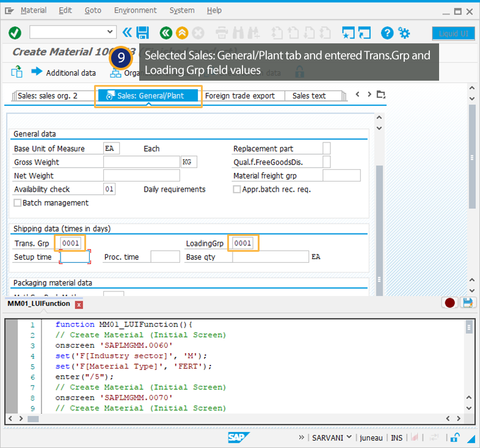Click the green Back icon
The height and width of the screenshot is (448, 480).
point(166,33)
